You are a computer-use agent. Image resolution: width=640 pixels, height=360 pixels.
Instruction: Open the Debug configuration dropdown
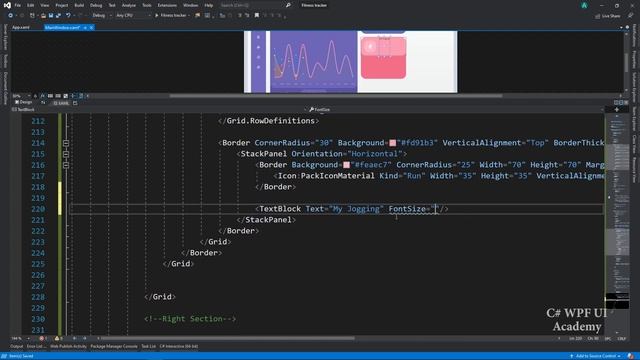coord(102,16)
